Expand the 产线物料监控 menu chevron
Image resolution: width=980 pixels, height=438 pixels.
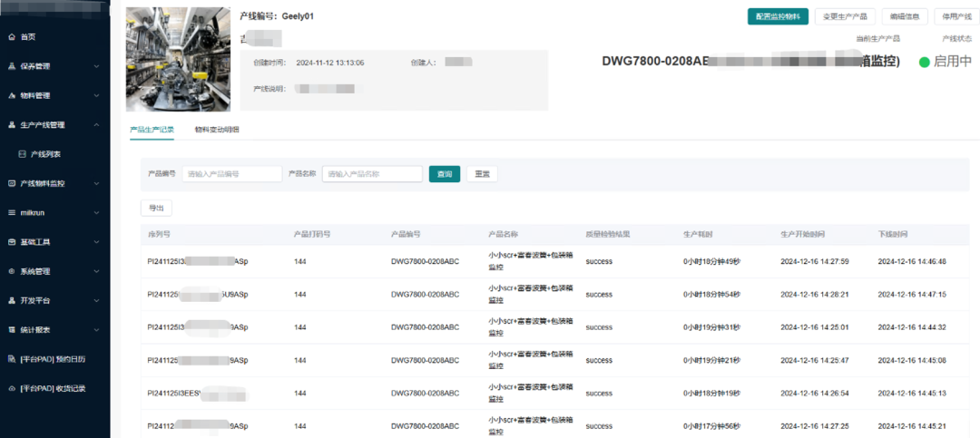(x=96, y=184)
